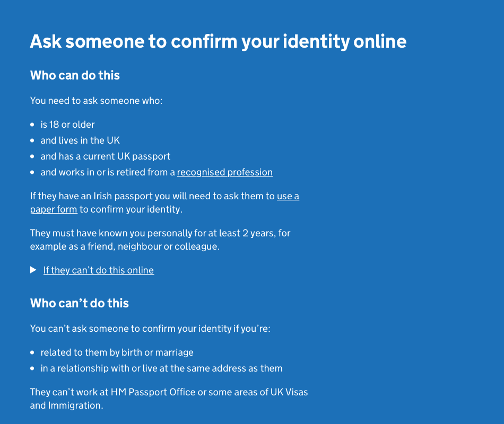Screen dimensions: 504x424
Task: Click 'You need to ask someone who' text
Action: click(x=96, y=101)
